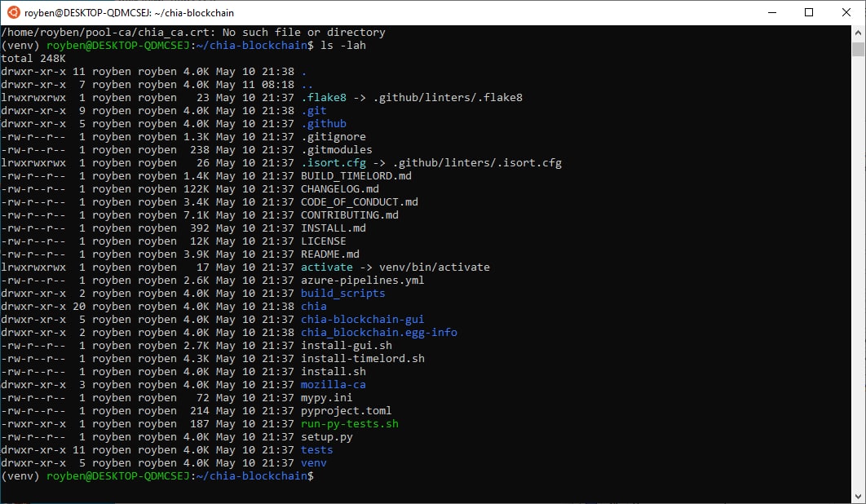Viewport: 866px width, 504px height.
Task: Click the BUILD_TIMELORD.md file name
Action: [356, 175]
